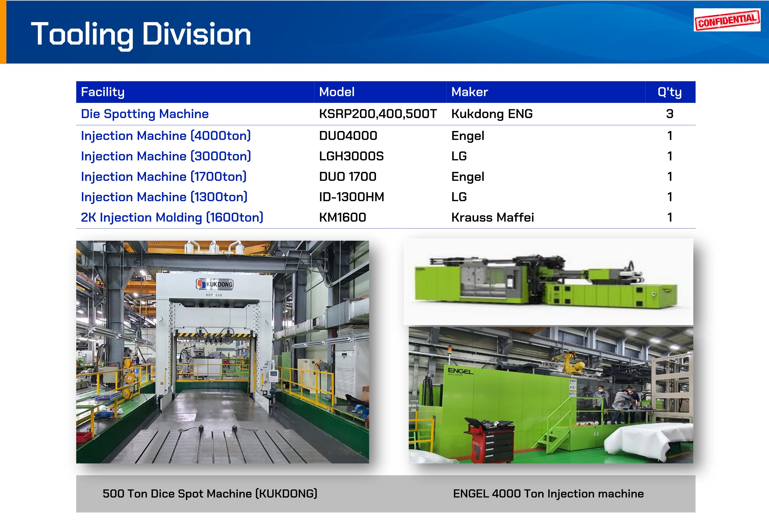
Task: Select the Engel machine render image
Action: point(548,282)
